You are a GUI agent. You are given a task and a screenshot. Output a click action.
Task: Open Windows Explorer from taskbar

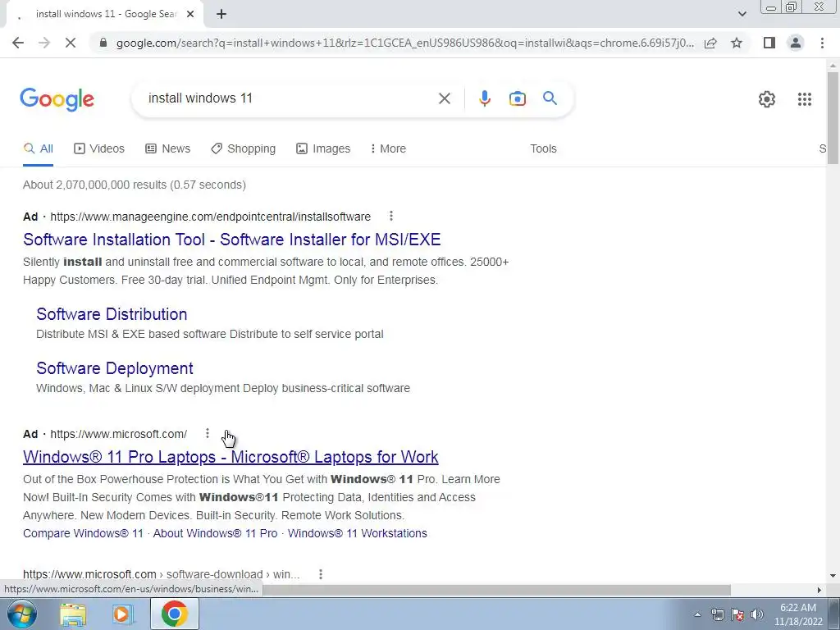(x=73, y=614)
